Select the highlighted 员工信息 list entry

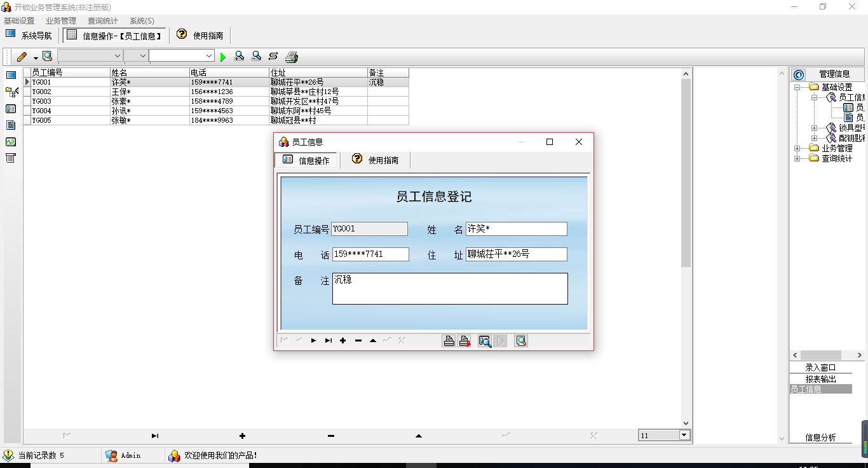(820, 389)
